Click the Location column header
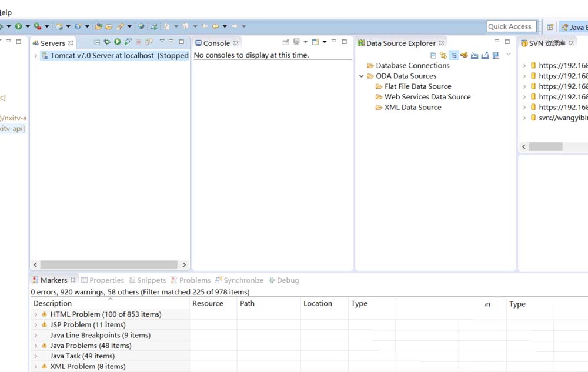The height and width of the screenshot is (372, 588). (325, 303)
